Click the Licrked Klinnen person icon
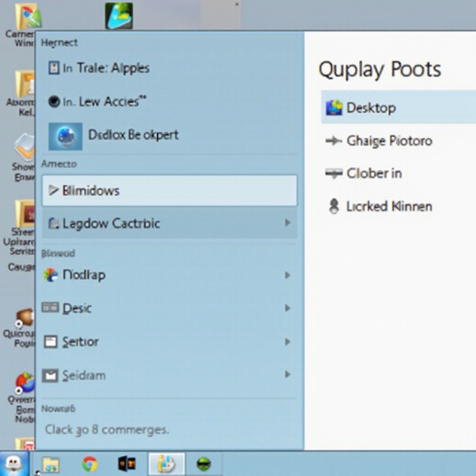The width and height of the screenshot is (476, 476). click(x=334, y=206)
